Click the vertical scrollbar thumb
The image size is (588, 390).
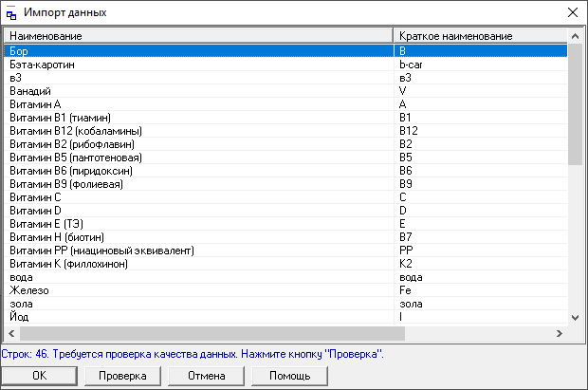click(575, 104)
